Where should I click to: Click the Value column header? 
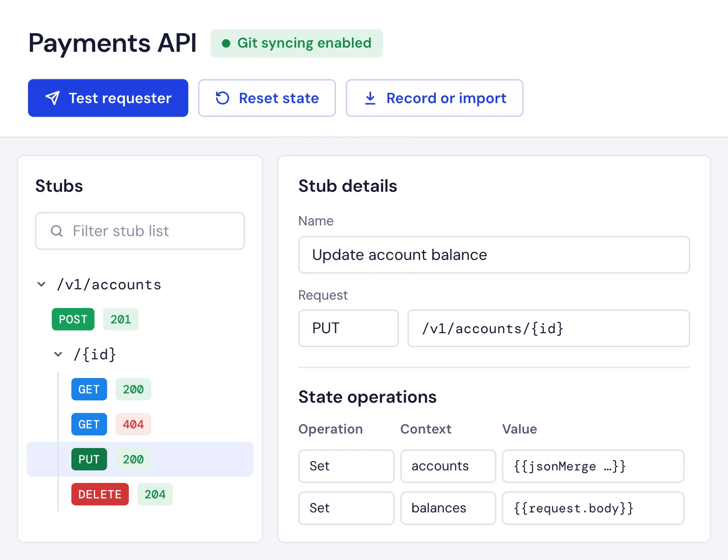tap(519, 429)
